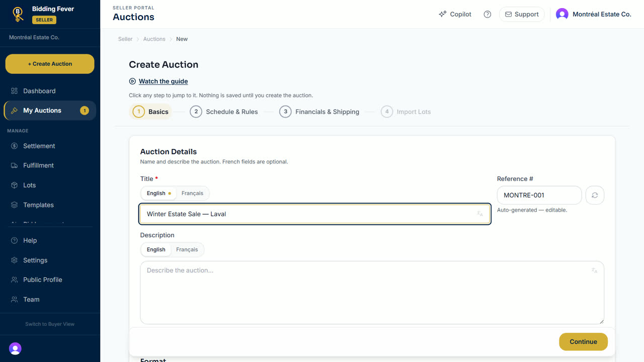Click the Lots box icon

pyautogui.click(x=14, y=185)
